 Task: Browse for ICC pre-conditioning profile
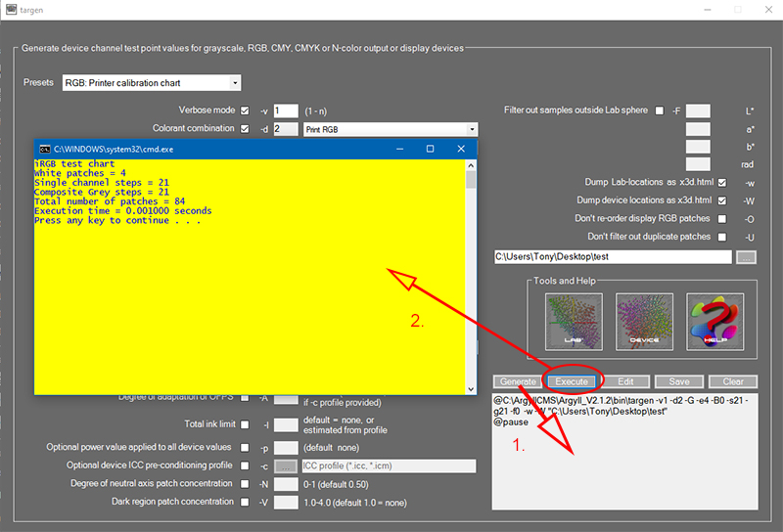(286, 466)
